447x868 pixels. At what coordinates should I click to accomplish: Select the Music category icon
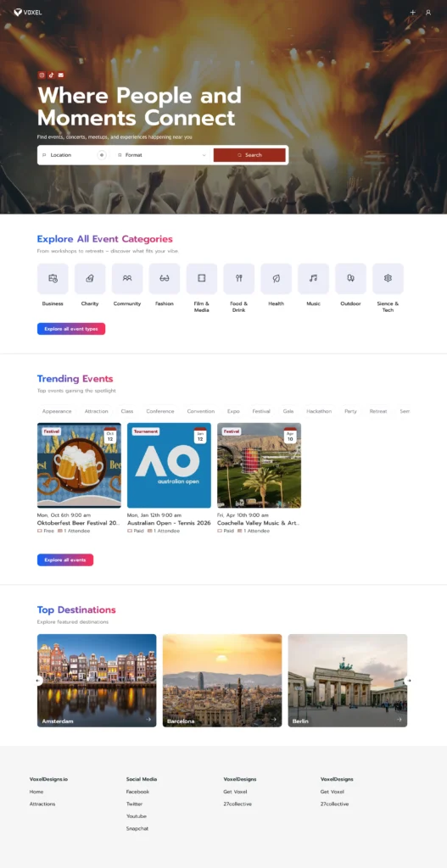coord(314,278)
